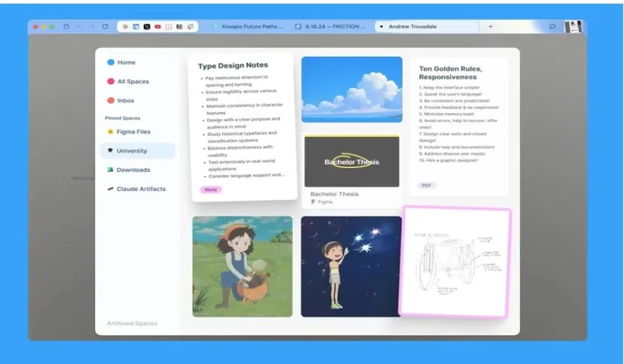Open the girl with stars illustration

click(352, 267)
